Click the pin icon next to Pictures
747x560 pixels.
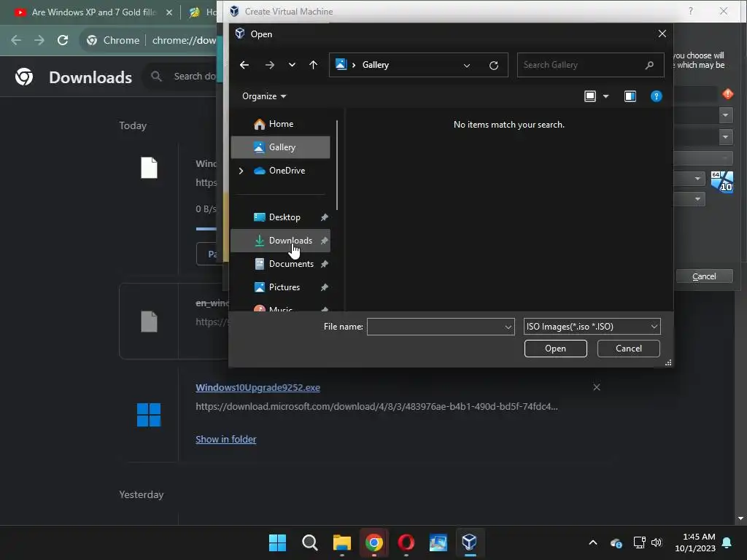[x=325, y=287]
